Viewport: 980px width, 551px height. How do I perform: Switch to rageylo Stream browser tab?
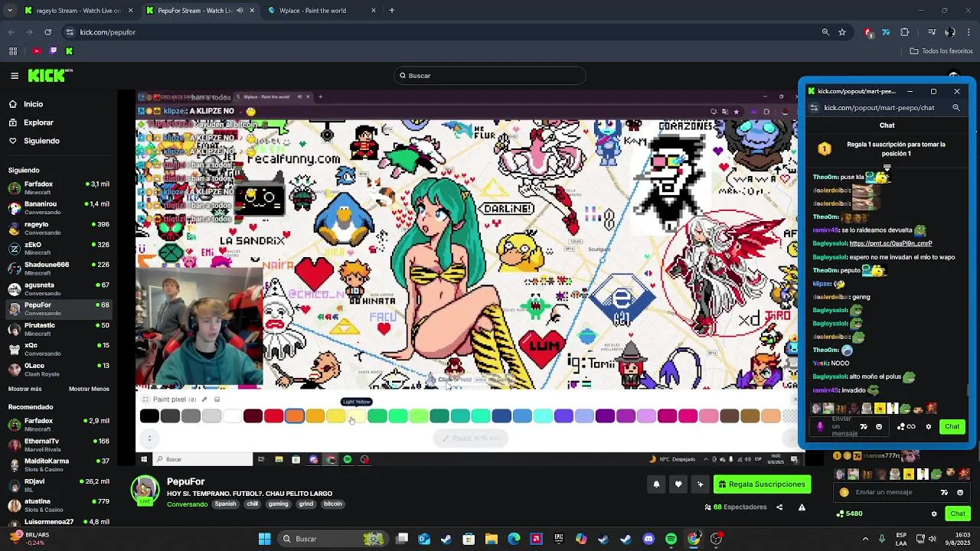(79, 11)
